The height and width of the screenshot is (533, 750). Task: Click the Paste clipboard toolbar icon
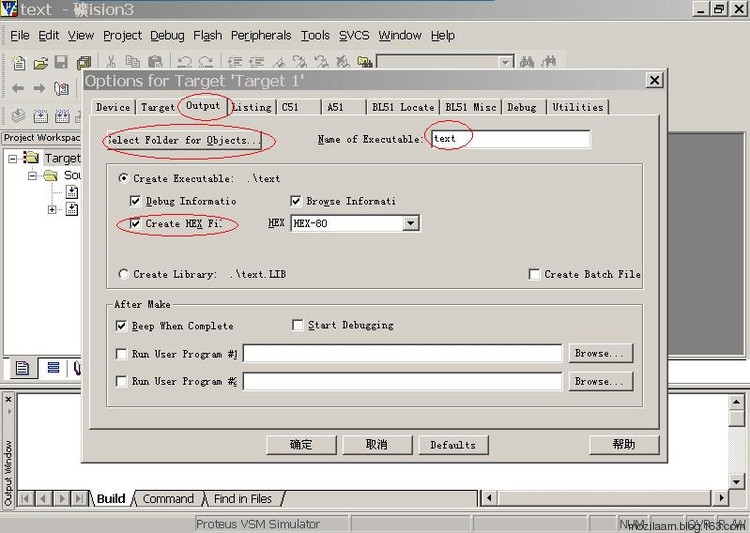[x=155, y=62]
